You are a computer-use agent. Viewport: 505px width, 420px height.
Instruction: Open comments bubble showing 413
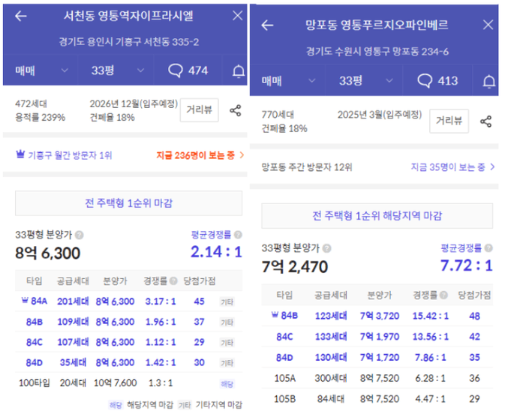(x=437, y=81)
